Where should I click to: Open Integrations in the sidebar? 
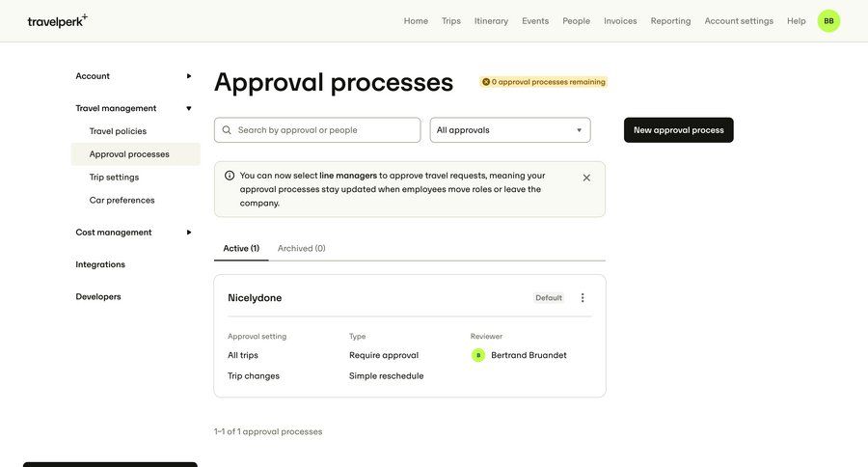(x=100, y=264)
